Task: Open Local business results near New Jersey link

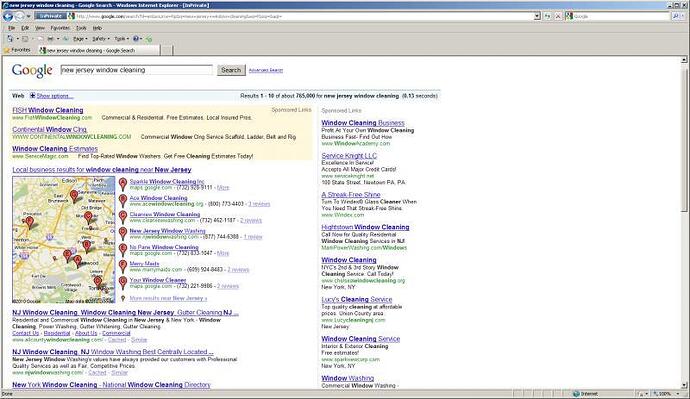Action: (x=102, y=169)
